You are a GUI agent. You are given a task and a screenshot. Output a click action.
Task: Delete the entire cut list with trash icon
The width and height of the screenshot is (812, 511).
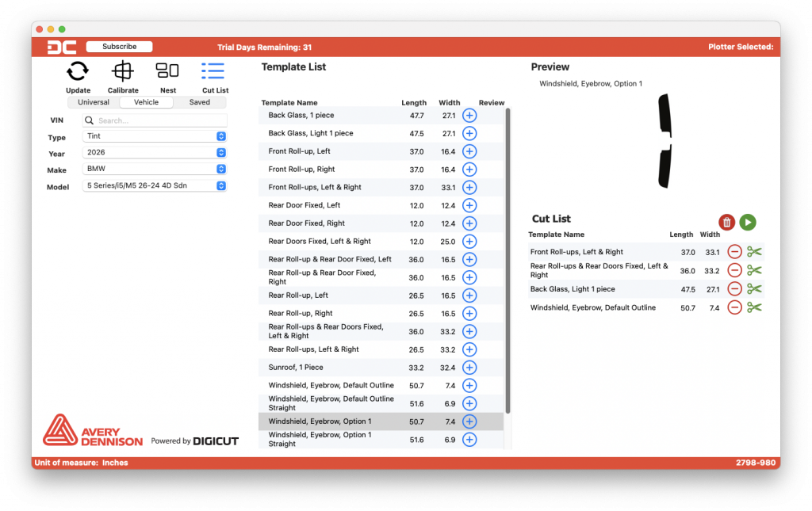(727, 223)
